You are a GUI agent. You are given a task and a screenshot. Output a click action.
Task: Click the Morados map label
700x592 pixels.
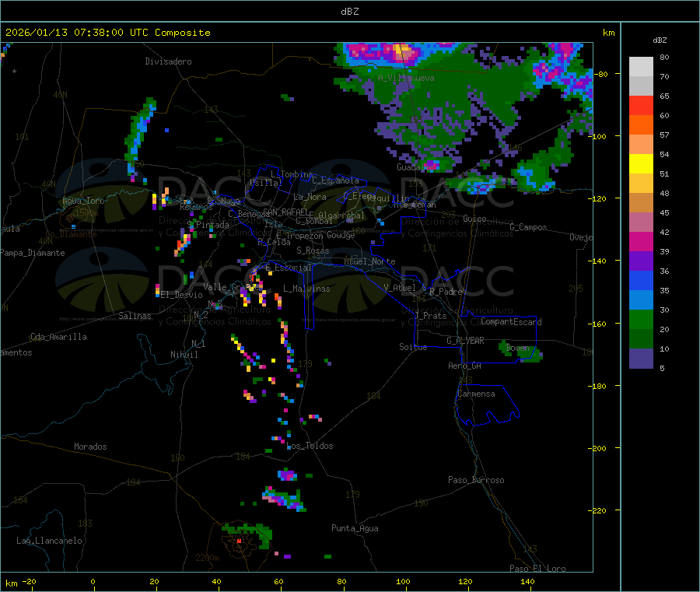pyautogui.click(x=90, y=447)
